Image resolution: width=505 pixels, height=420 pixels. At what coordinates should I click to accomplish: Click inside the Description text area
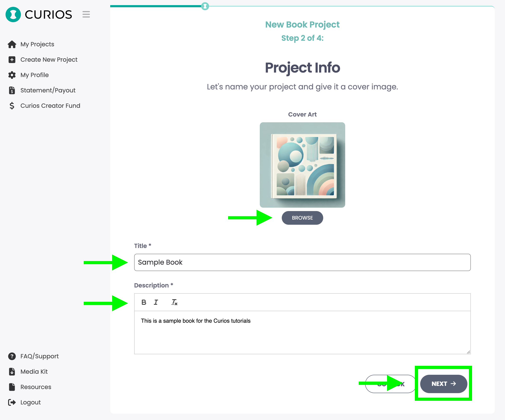(x=302, y=332)
